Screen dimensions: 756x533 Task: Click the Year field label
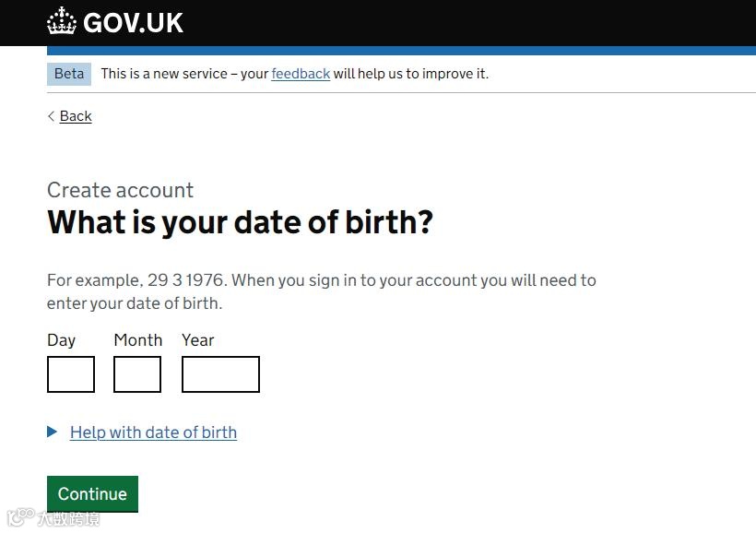pyautogui.click(x=197, y=340)
